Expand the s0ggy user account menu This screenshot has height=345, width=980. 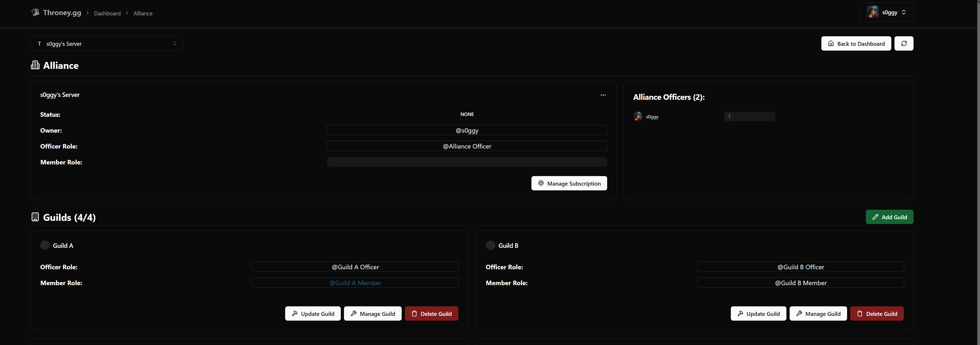coord(886,12)
